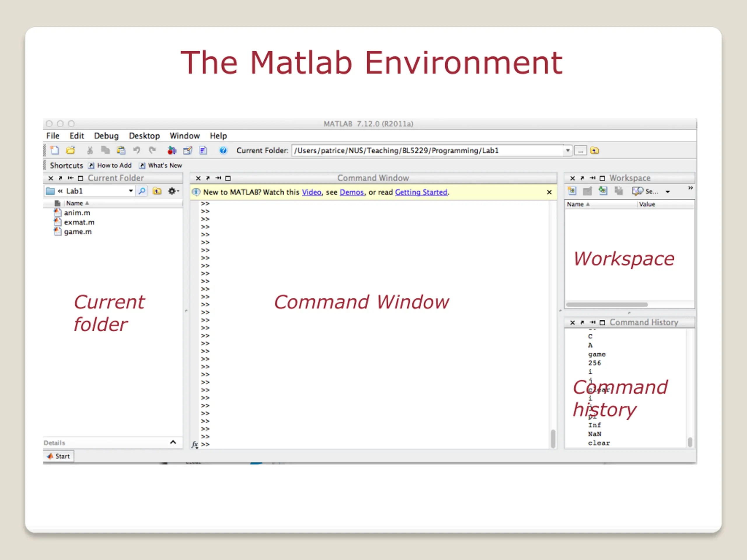This screenshot has width=747, height=560.
Task: Click the Video link in banner
Action: (311, 192)
